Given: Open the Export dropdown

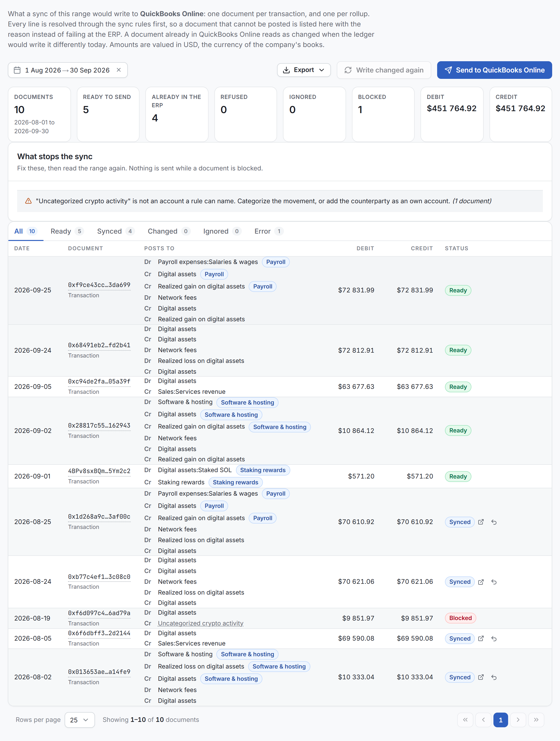Looking at the screenshot, I should 303,70.
